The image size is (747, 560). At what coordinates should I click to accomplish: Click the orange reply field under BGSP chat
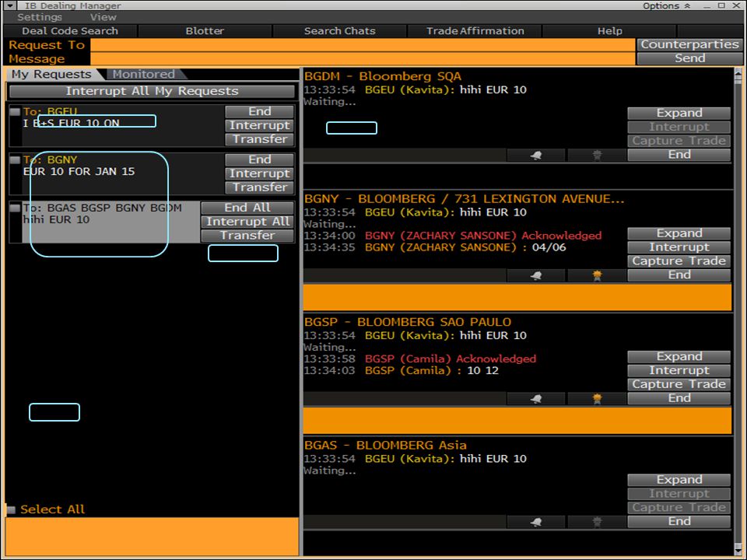coord(517,421)
